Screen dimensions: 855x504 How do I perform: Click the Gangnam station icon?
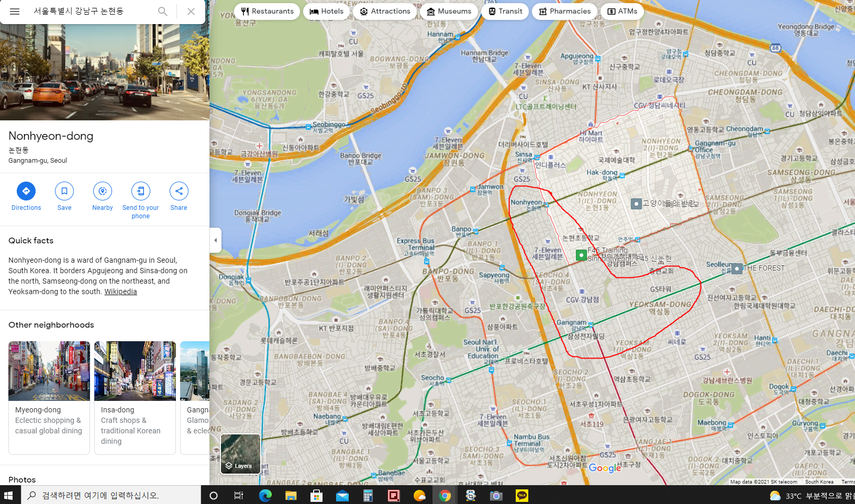click(x=591, y=325)
